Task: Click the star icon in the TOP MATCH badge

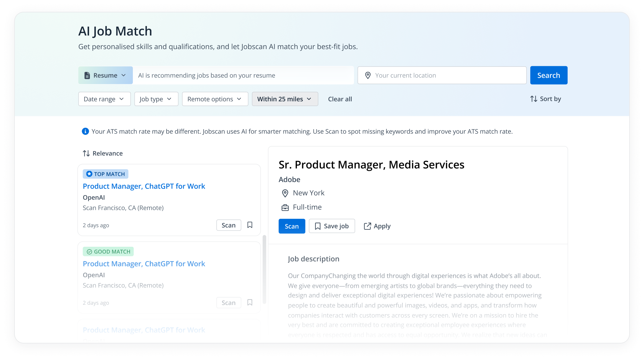Action: (89, 174)
